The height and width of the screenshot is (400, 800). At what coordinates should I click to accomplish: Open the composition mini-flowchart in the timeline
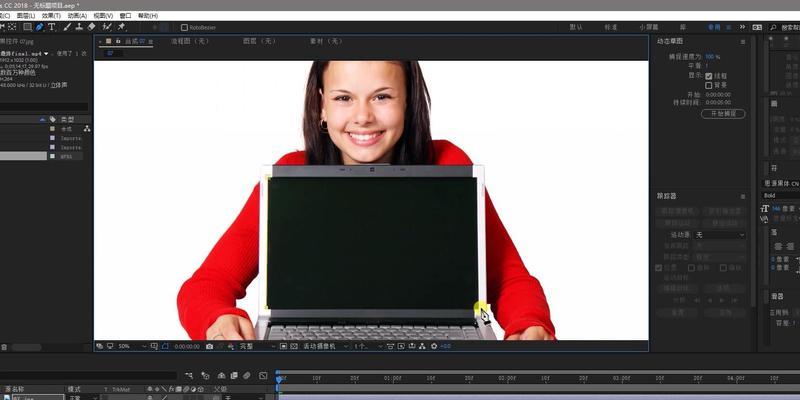(189, 376)
